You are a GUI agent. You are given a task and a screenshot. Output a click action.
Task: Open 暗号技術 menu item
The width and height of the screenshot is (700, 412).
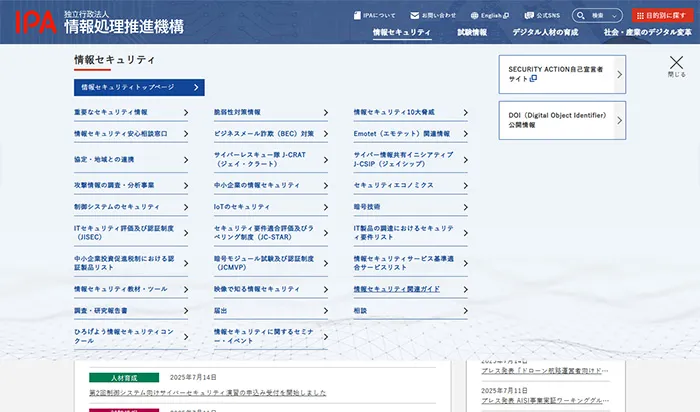tap(410, 207)
